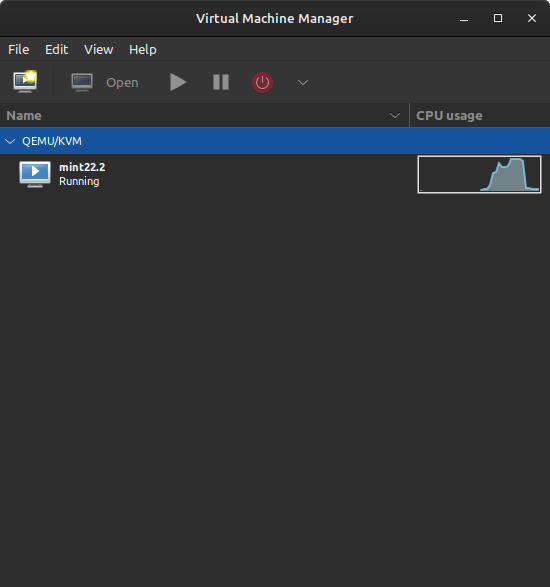Open the Help menu
This screenshot has width=550, height=587.
(143, 49)
